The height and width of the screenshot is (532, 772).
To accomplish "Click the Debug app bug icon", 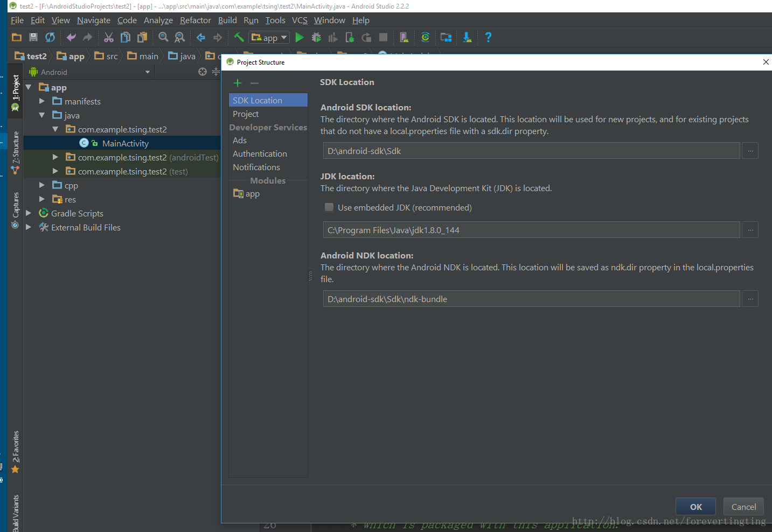I will (x=316, y=37).
